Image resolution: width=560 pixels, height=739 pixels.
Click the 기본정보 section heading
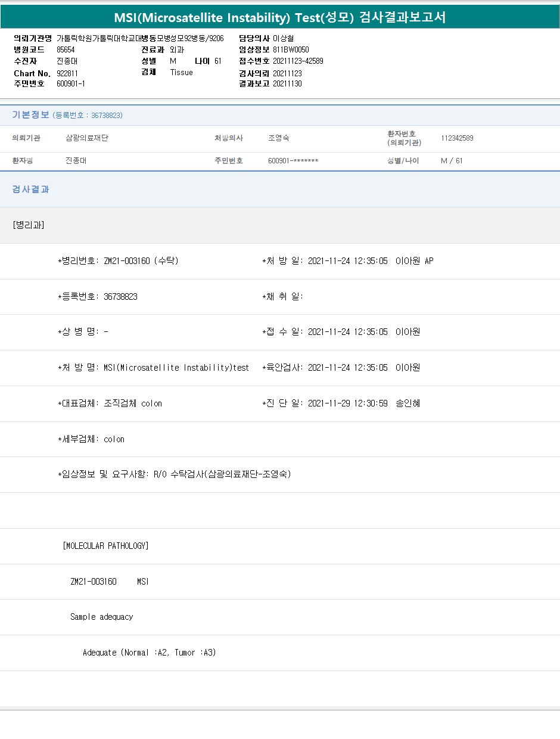click(x=30, y=115)
